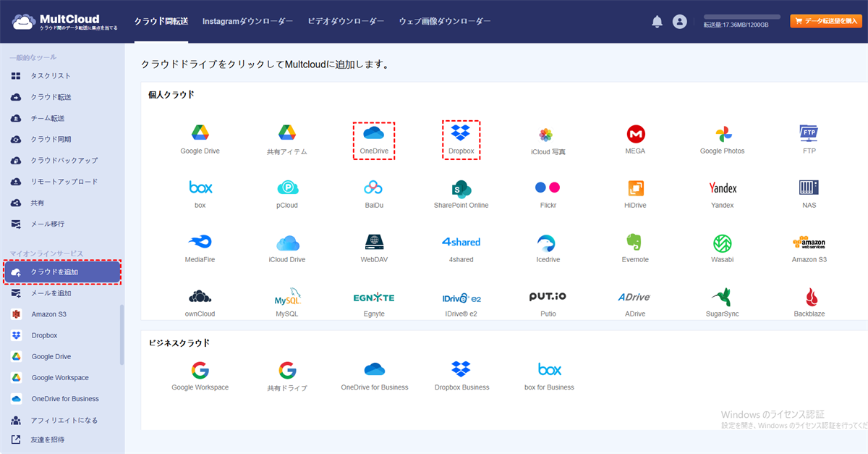Click the sidebar vertical scrollbar
This screenshot has height=454, width=868.
click(122, 333)
